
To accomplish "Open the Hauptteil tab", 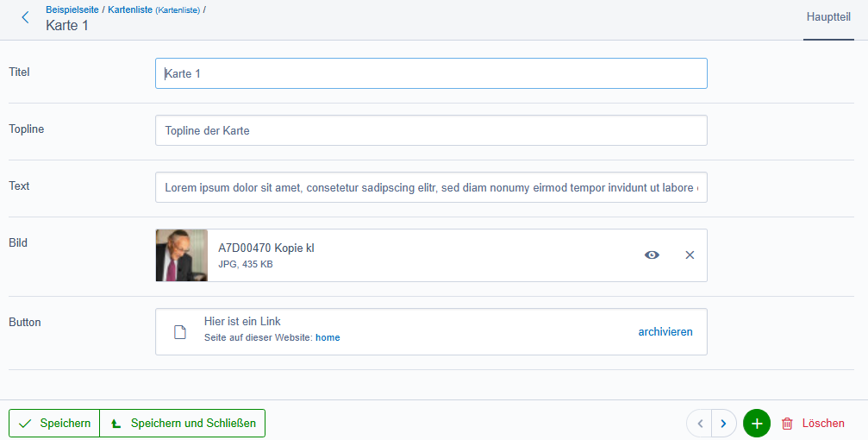I will pos(828,17).
